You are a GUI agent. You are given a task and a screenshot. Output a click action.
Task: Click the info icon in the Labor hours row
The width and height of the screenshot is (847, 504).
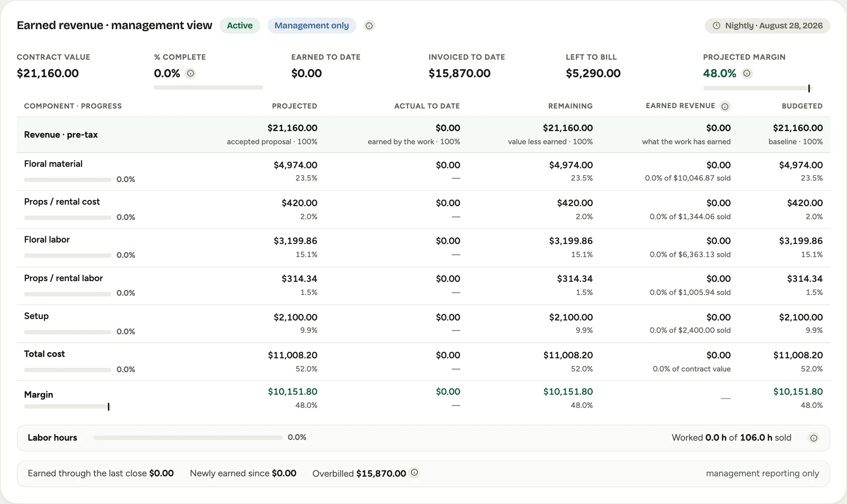tap(813, 438)
